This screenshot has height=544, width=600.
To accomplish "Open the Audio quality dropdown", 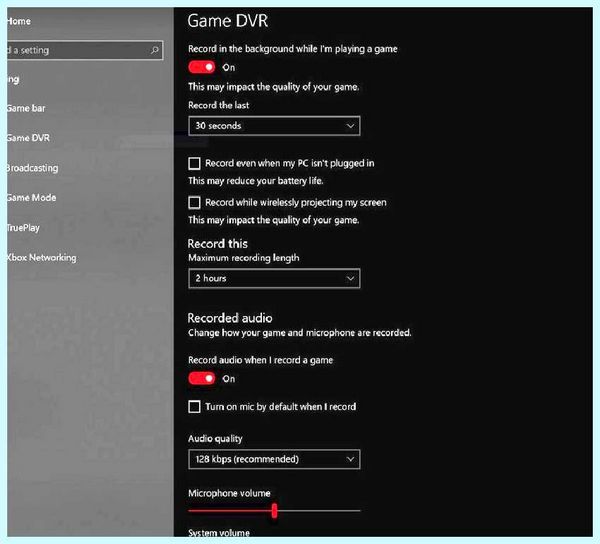I will click(274, 459).
